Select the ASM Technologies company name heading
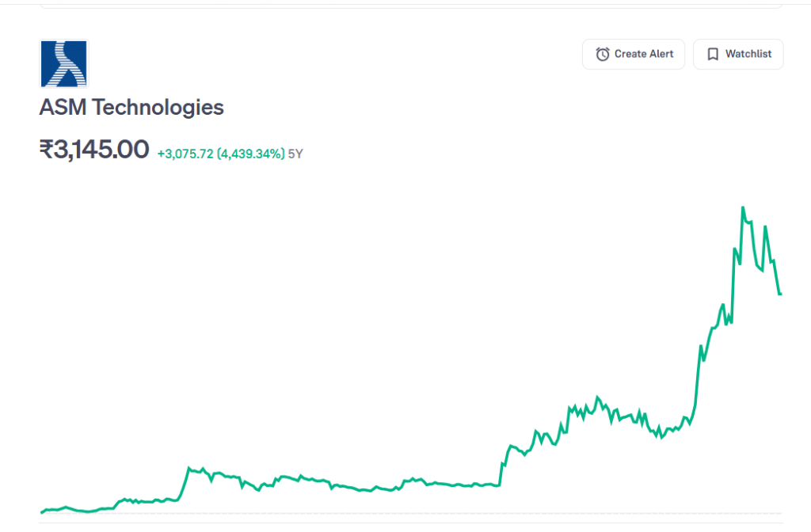Screen dimensions: 811x532 131,108
